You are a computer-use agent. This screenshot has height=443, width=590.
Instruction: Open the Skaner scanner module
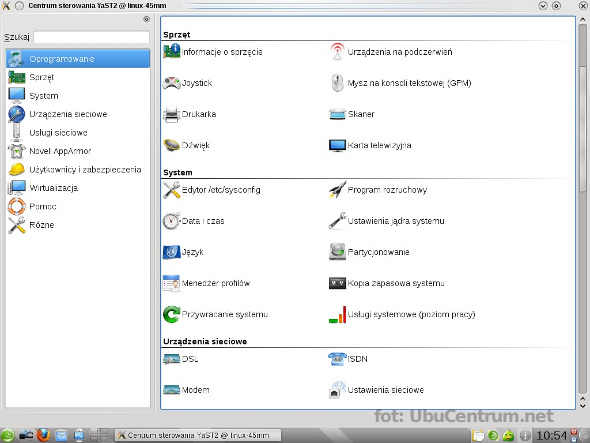352,114
